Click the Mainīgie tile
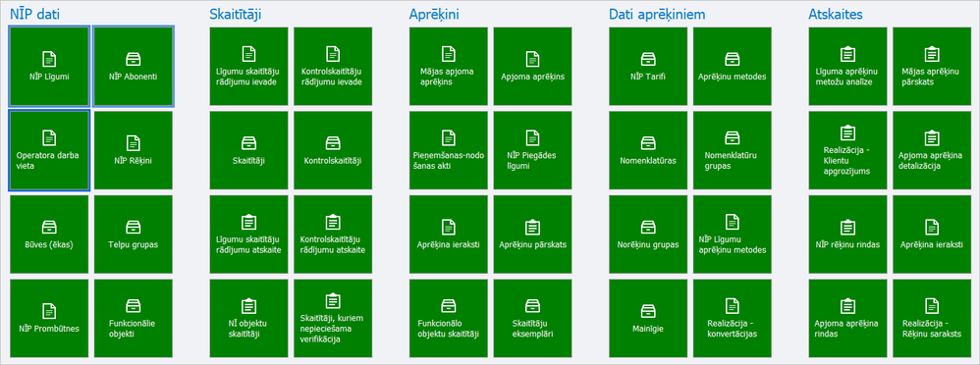The image size is (980, 365). tap(648, 319)
